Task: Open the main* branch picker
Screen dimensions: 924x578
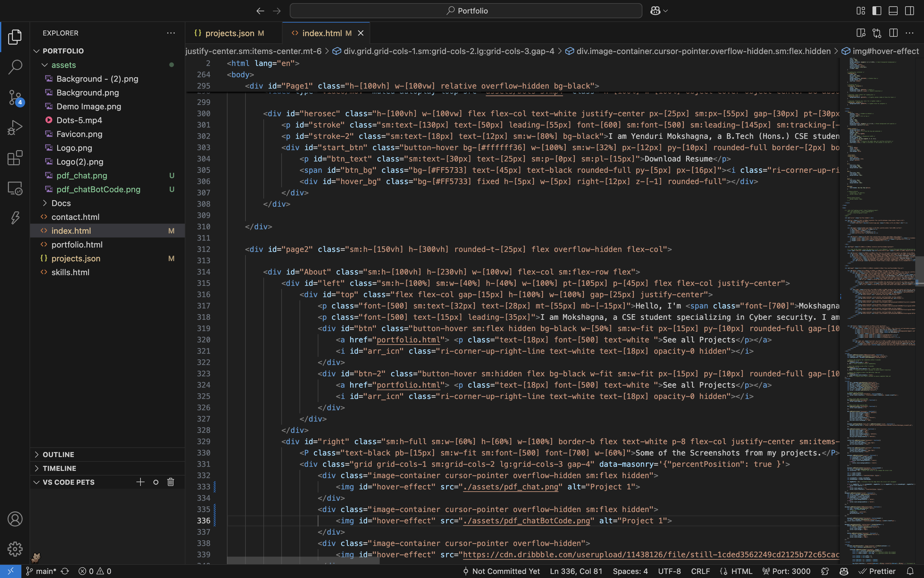Action: [41, 571]
